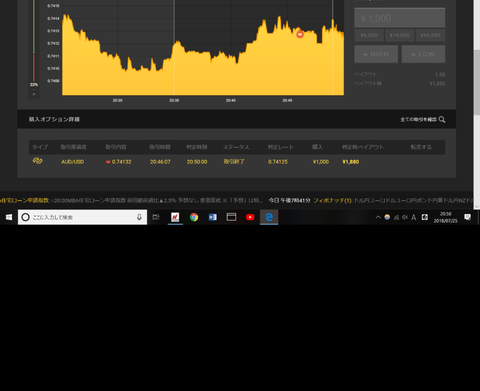The width and height of the screenshot is (480, 391).
Task: Open the window-shaped app on the taskbar
Action: coord(231,217)
